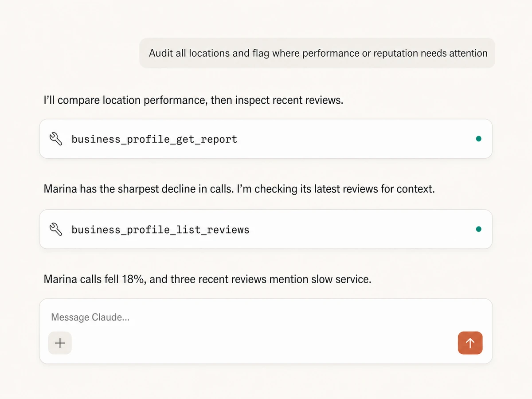Image resolution: width=532 pixels, height=399 pixels.
Task: Expand the business_profile_list_reviews tool call card
Action: click(x=266, y=229)
